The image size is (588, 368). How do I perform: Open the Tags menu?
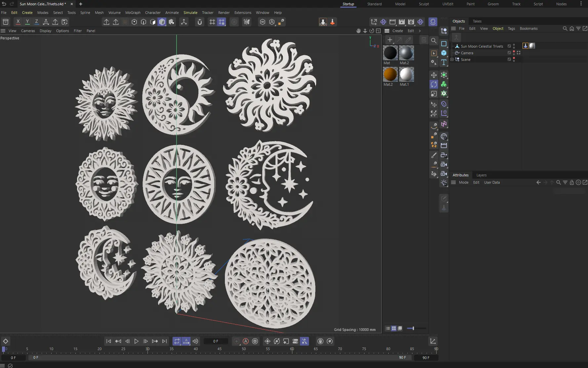[x=511, y=28]
